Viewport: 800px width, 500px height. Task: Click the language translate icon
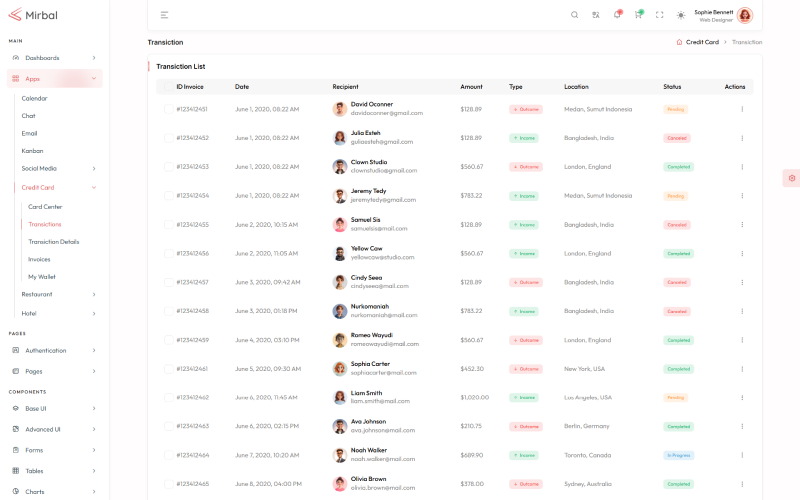[596, 15]
